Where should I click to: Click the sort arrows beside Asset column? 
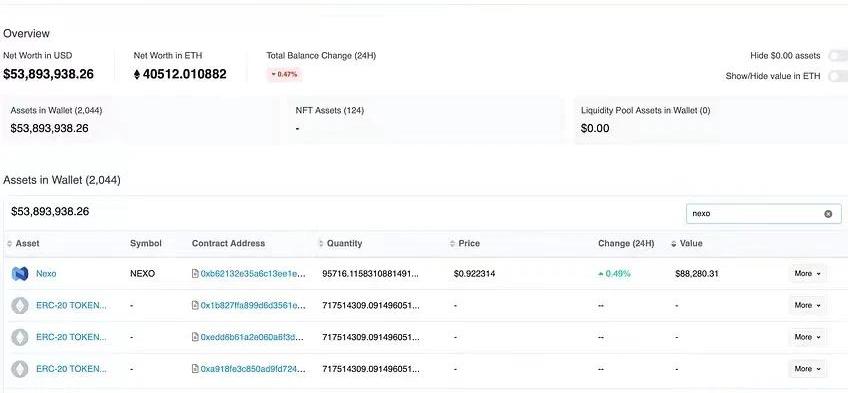(x=9, y=244)
